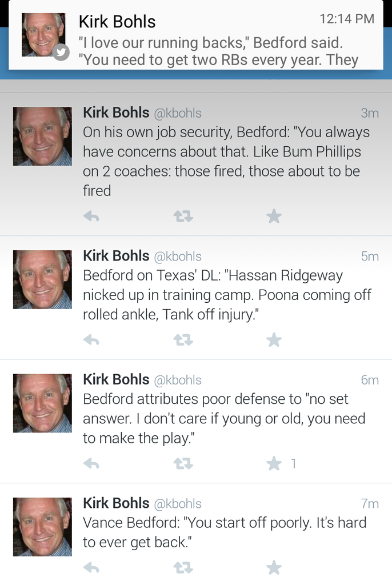Star the "hard to ever get back" tweet
This screenshot has height=585, width=392.
pos(274,567)
